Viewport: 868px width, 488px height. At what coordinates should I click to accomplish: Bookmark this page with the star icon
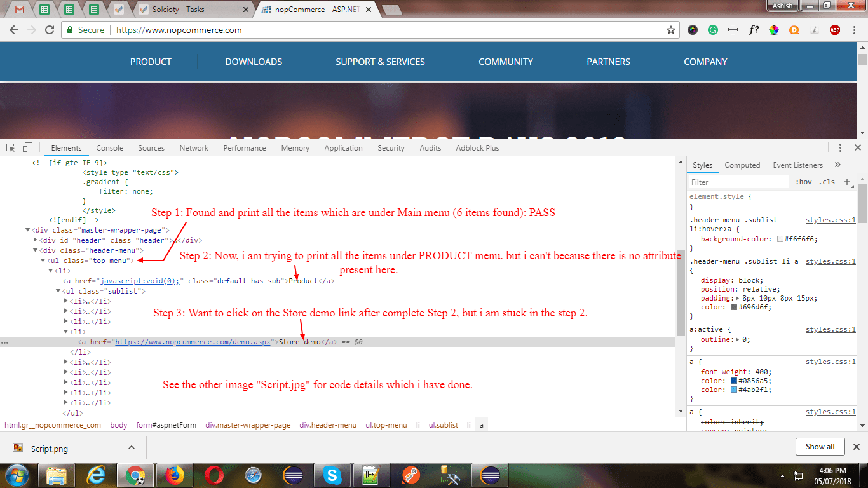671,30
